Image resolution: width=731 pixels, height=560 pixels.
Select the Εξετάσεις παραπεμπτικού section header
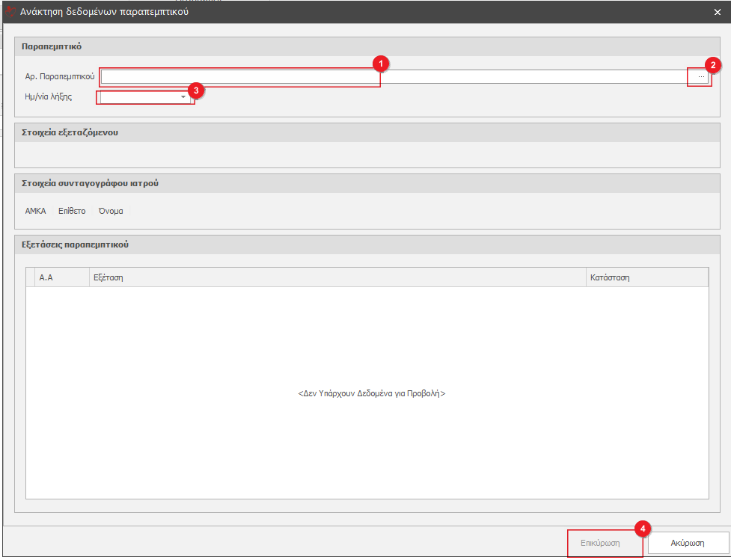click(x=76, y=244)
